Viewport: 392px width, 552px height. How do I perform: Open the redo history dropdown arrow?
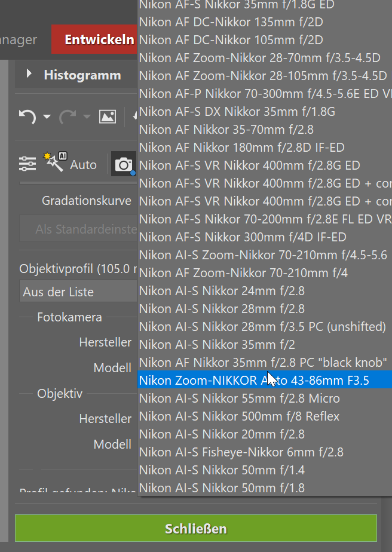coord(87,117)
